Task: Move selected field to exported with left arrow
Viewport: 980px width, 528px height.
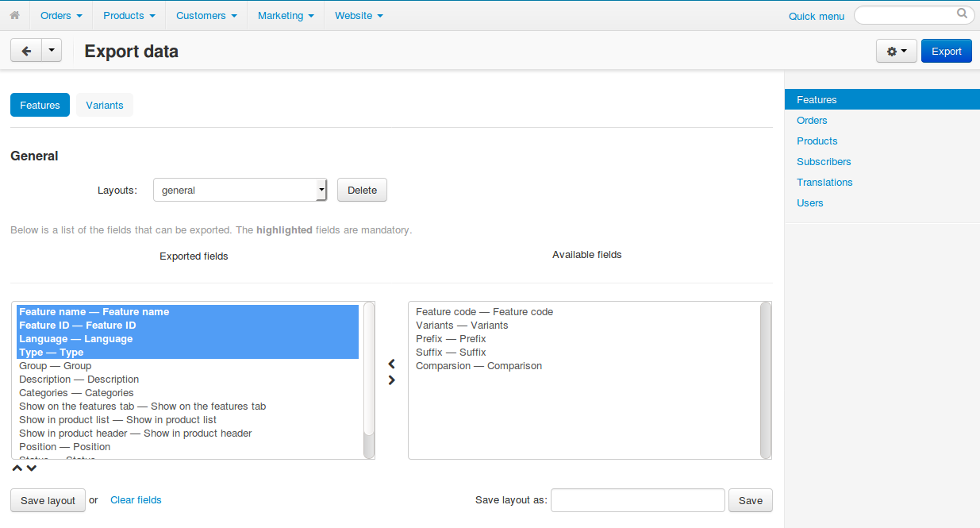Action: (x=391, y=364)
